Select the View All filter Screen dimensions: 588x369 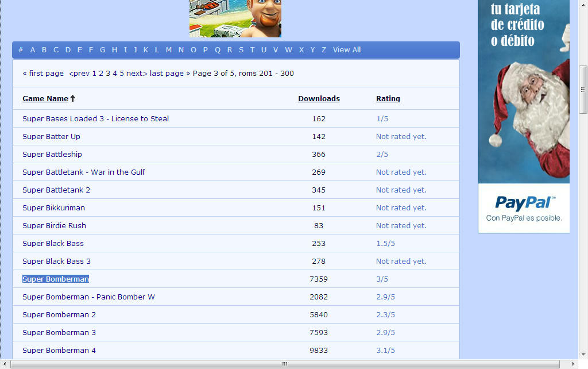point(346,50)
